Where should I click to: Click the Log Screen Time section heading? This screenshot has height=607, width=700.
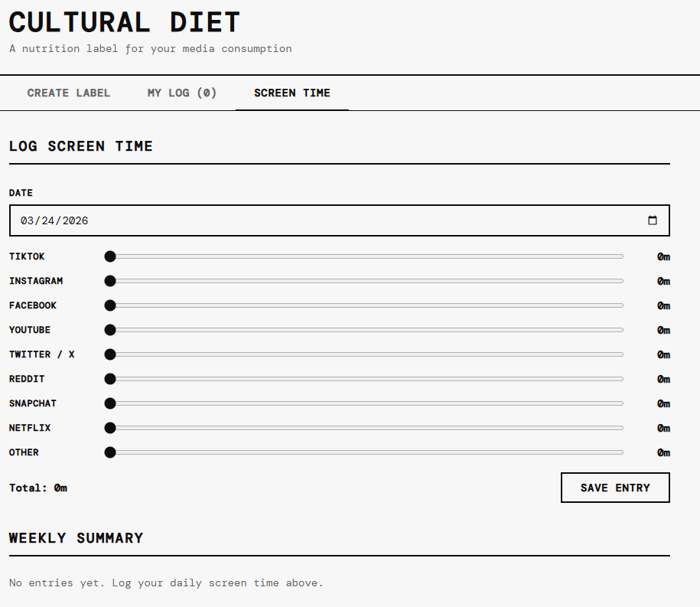point(81,146)
